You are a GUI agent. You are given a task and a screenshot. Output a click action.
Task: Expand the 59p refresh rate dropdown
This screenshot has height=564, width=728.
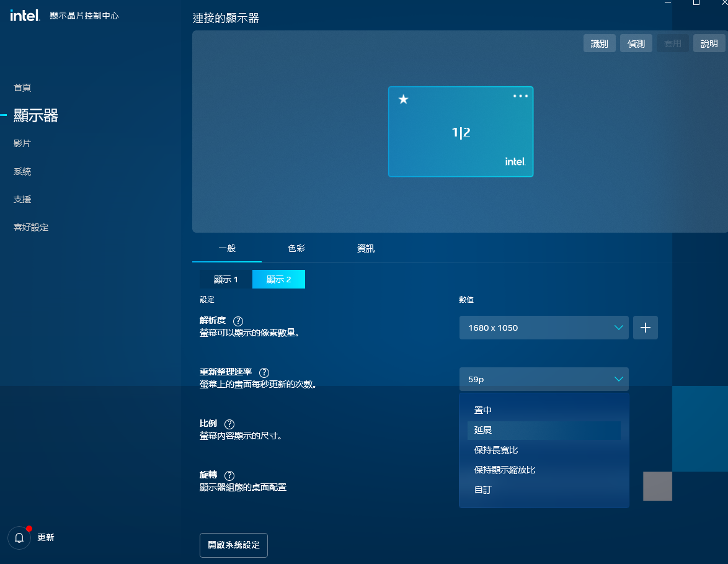pyautogui.click(x=544, y=379)
